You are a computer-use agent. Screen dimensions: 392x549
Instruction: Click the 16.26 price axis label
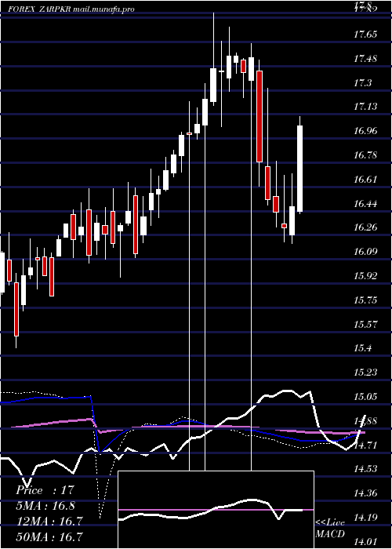[366, 227]
